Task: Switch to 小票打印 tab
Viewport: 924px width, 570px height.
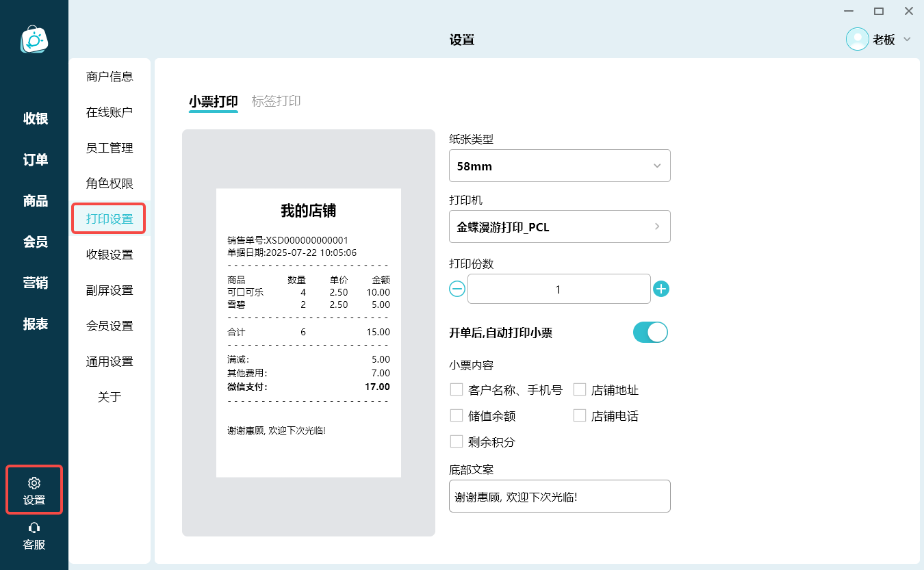Action: 214,101
